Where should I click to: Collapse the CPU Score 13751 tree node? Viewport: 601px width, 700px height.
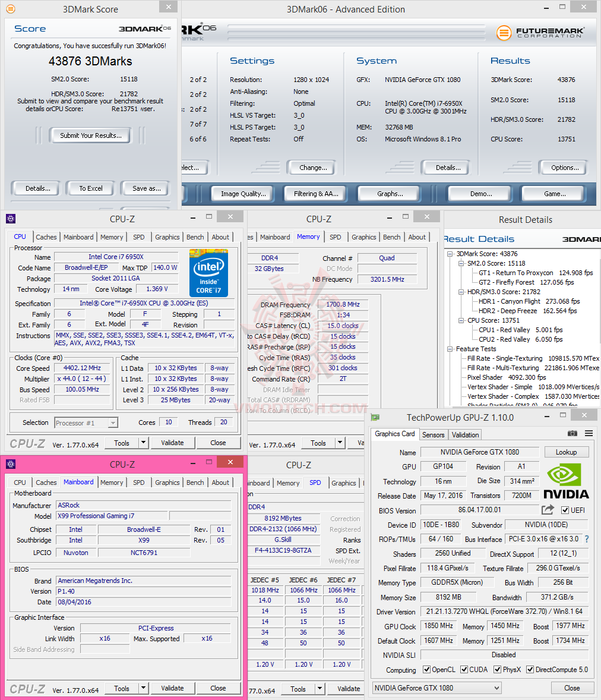461,320
